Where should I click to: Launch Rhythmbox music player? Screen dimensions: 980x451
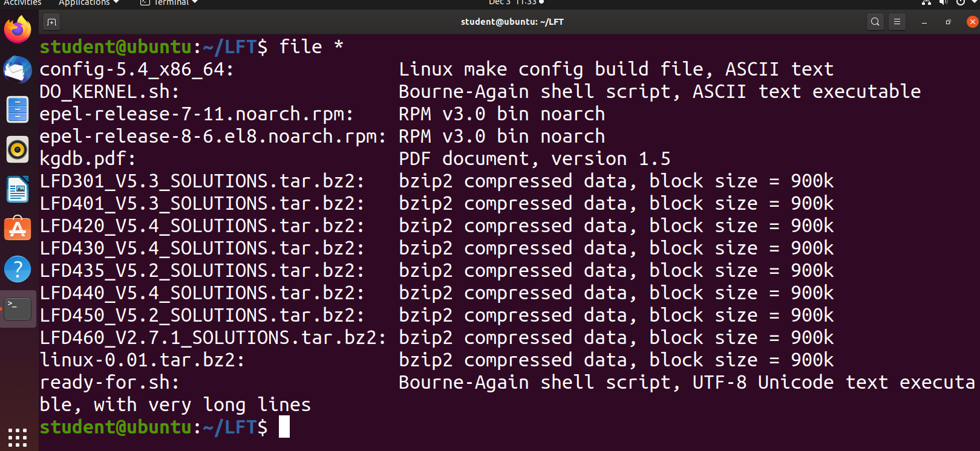coord(18,149)
